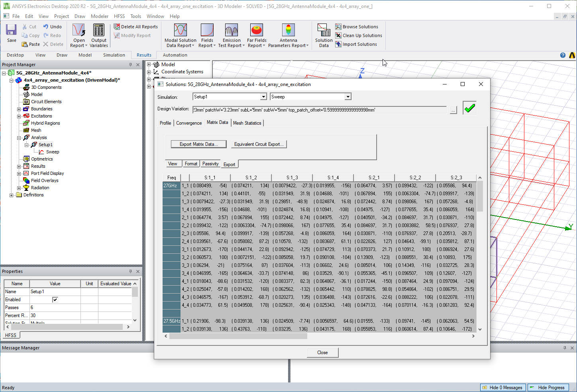Open the Convergence tab
This screenshot has height=392, width=577.
coord(189,123)
